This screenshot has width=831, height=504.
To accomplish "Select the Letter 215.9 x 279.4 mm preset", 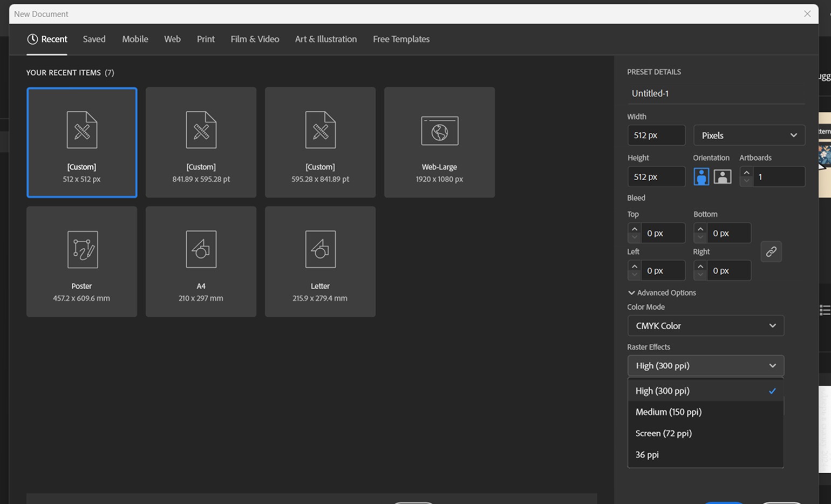I will tap(320, 262).
